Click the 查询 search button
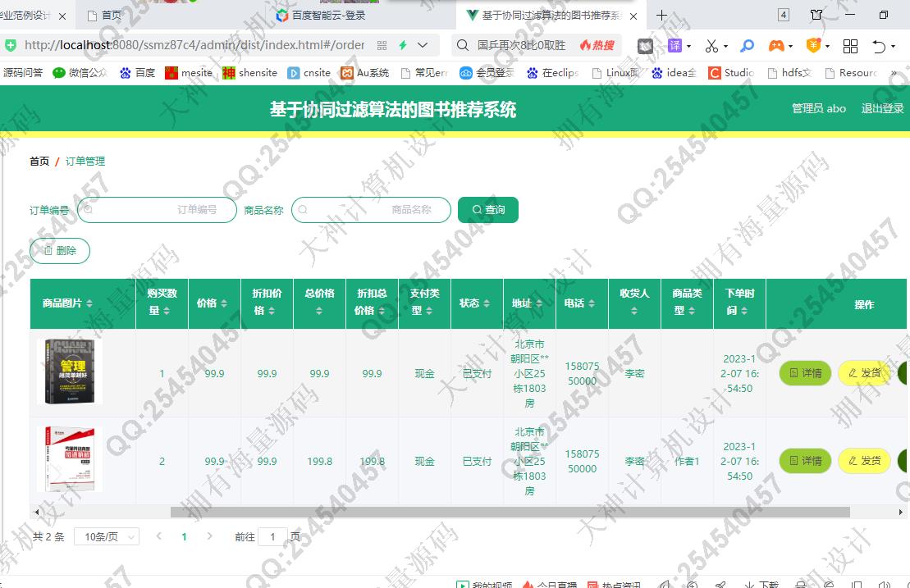Viewport: 910px width, 588px height. (487, 210)
